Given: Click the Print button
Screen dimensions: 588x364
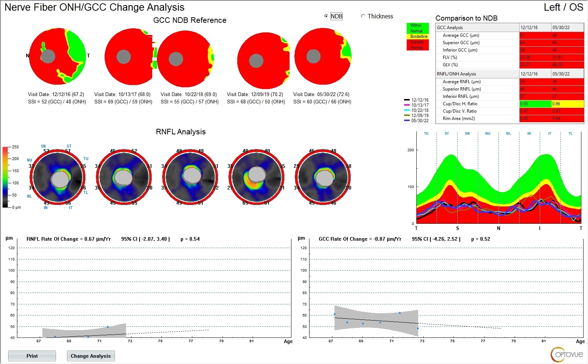Looking at the screenshot, I should [32, 356].
